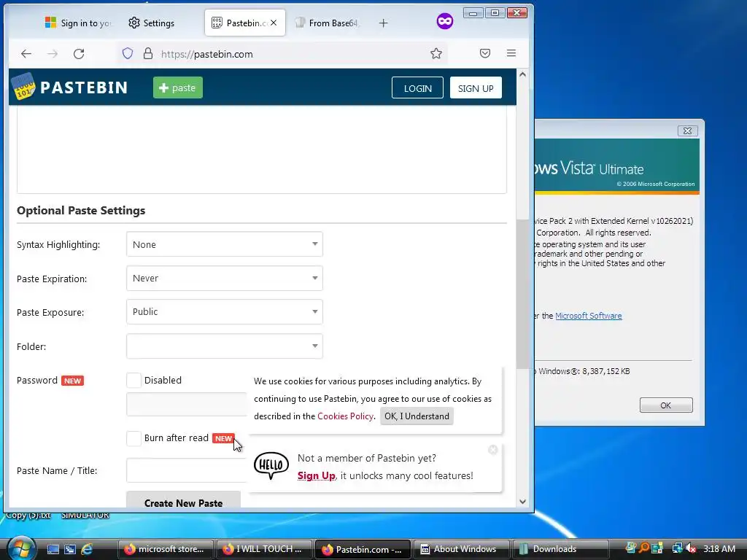The height and width of the screenshot is (560, 747).
Task: Open I WILL TOUCH taskbar window
Action: [264, 549]
